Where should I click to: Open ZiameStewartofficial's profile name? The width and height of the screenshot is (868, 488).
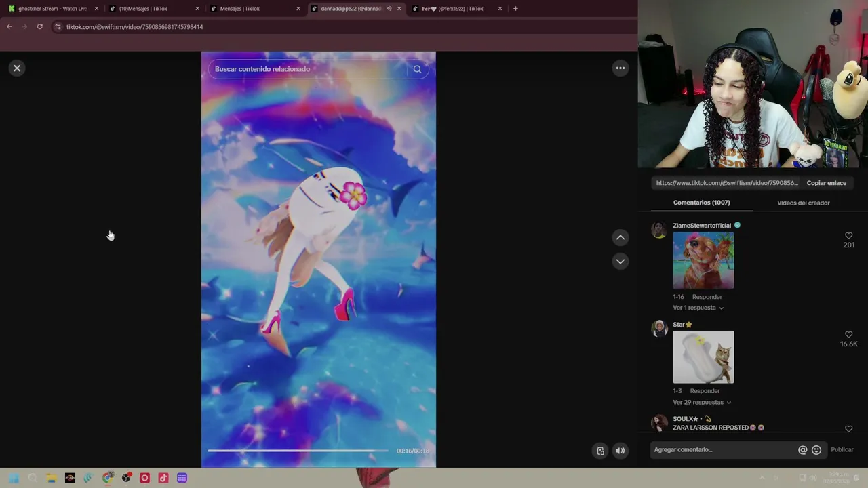point(702,226)
